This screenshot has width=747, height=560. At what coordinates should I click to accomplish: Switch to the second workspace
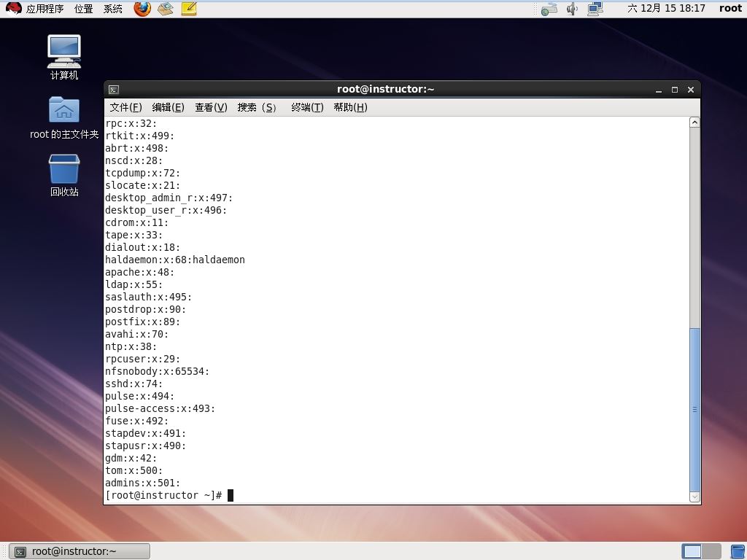pyautogui.click(x=711, y=551)
